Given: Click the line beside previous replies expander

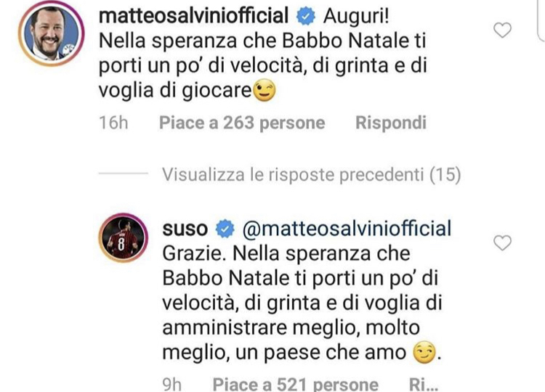Looking at the screenshot, I should [x=124, y=173].
